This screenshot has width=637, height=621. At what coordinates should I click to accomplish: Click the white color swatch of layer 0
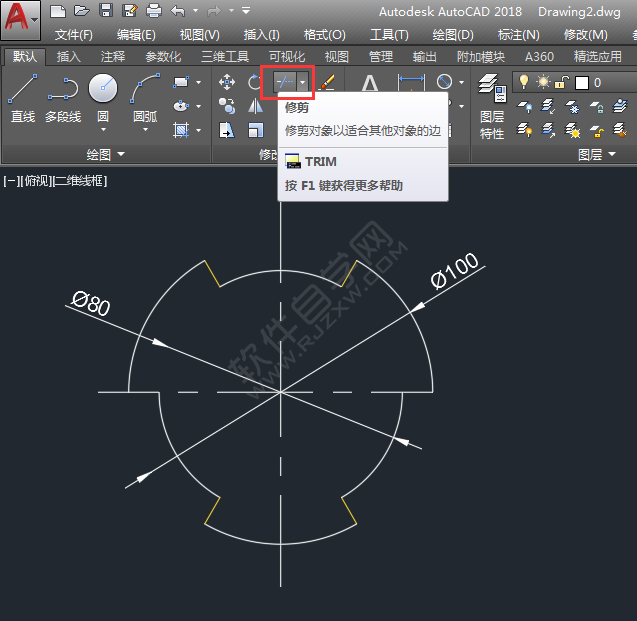pyautogui.click(x=581, y=82)
